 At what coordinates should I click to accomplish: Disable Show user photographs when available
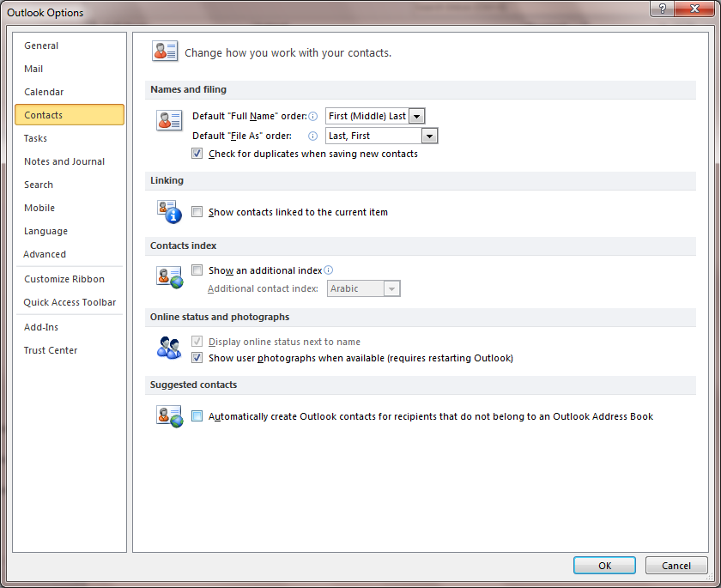197,358
